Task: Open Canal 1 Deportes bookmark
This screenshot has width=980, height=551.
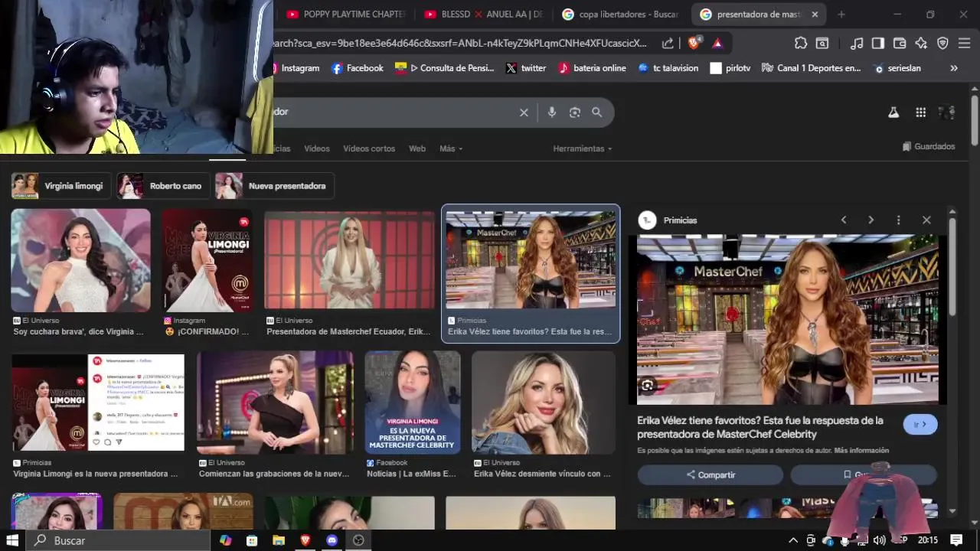Action: (x=812, y=68)
